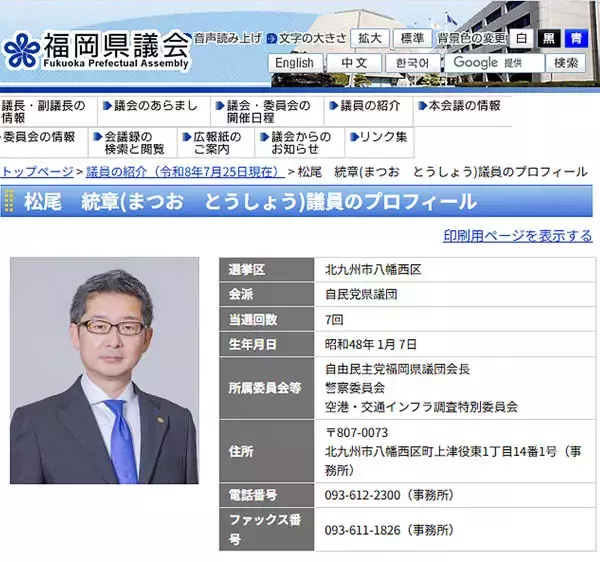Click the phone number 093-612-2300
This screenshot has height=562, width=600.
(362, 495)
